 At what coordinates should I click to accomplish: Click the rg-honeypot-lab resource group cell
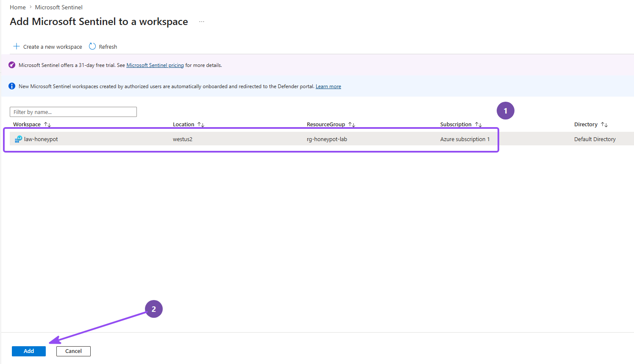click(327, 139)
